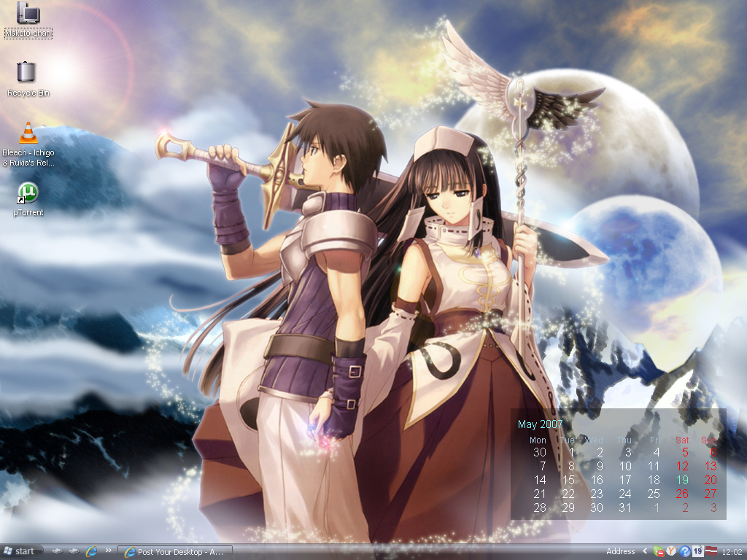This screenshot has height=560, width=747.
Task: Pick Saturday 12 in the calendar
Action: coord(682,466)
